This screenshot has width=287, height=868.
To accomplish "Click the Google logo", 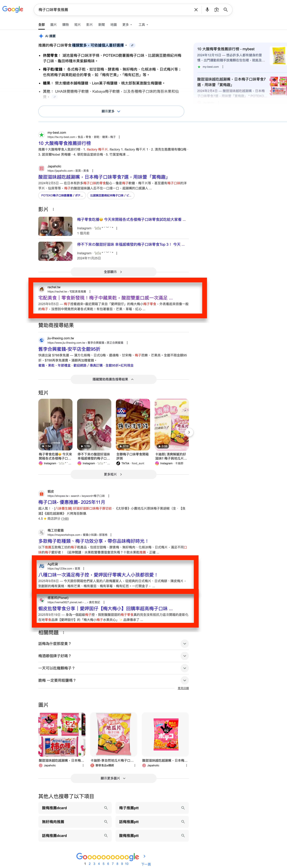I will (13, 9).
